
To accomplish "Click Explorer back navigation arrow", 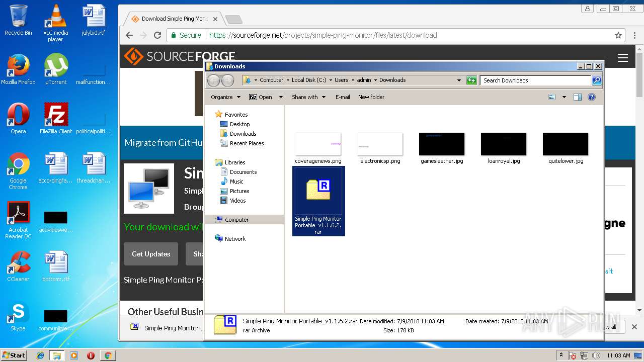I will (213, 80).
